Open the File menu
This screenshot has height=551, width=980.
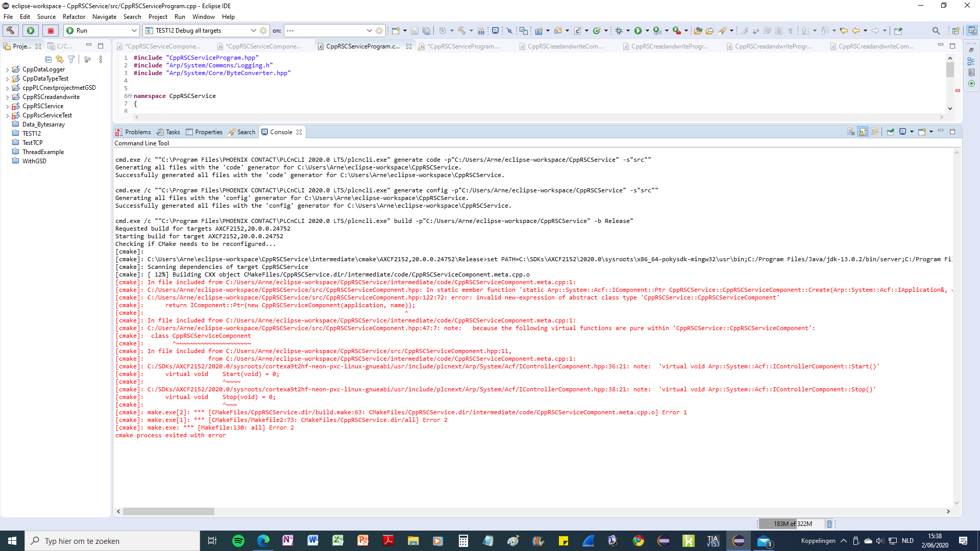(8, 17)
